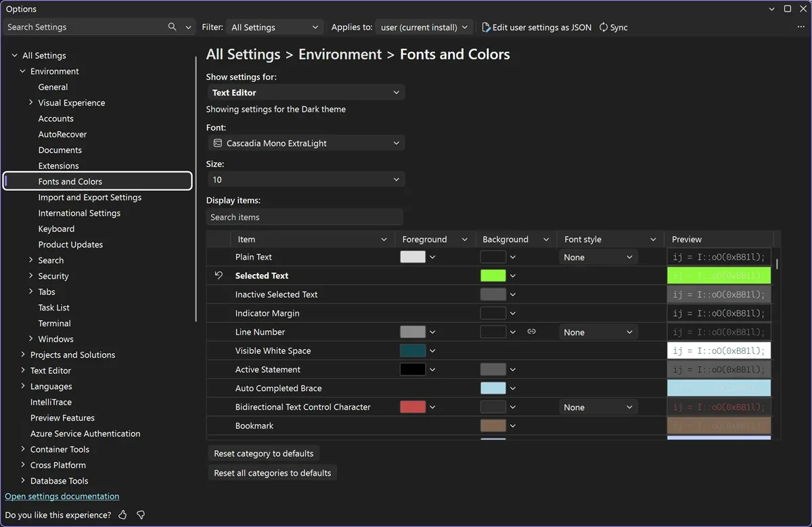This screenshot has height=527, width=812.
Task: Click the Environment breadcrumb link
Action: click(x=340, y=54)
